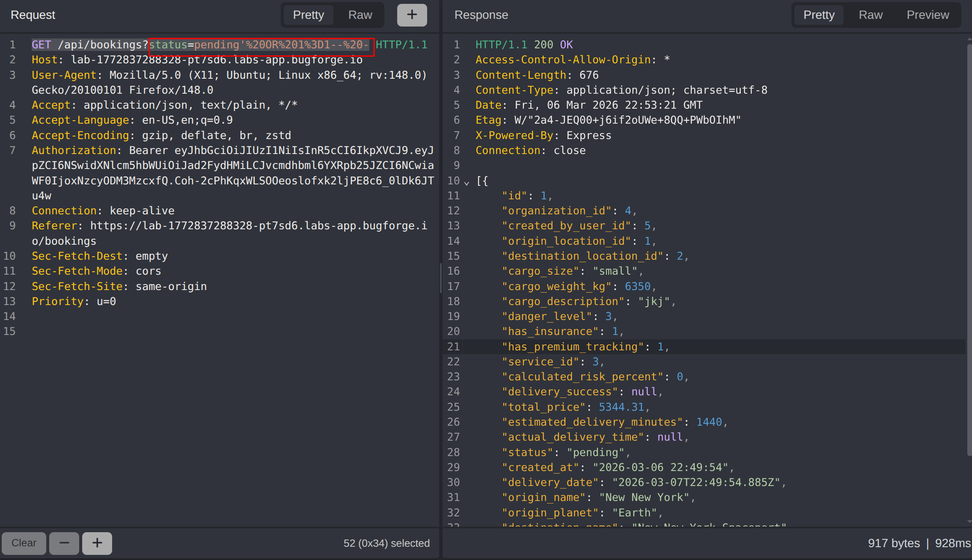Viewport: 972px width, 560px height.
Task: Switch Response view to Raw
Action: pyautogui.click(x=870, y=15)
